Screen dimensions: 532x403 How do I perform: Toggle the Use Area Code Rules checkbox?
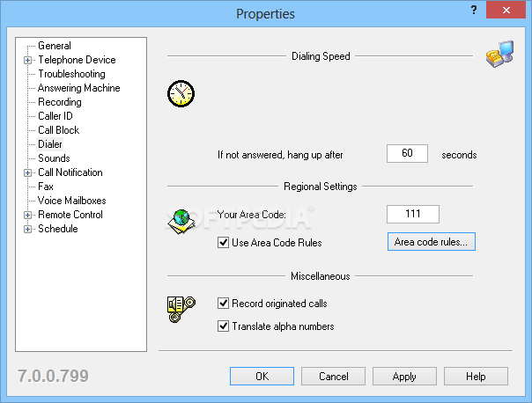point(223,243)
